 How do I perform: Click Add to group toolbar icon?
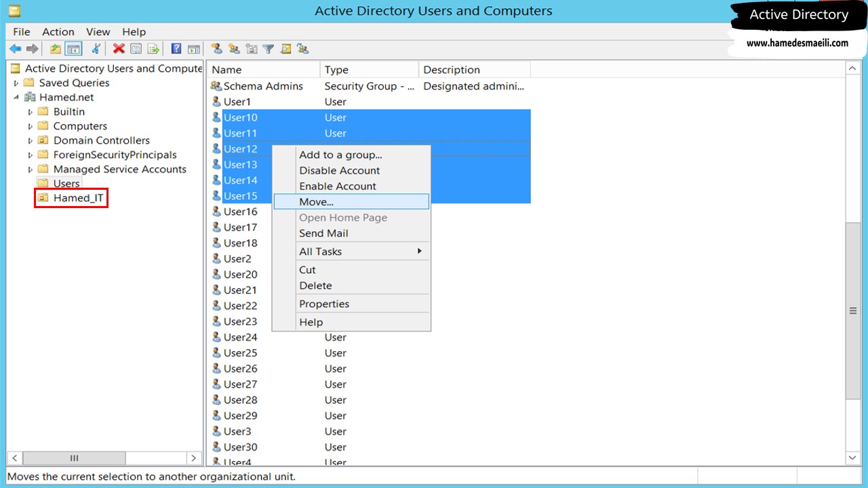pyautogui.click(x=303, y=49)
